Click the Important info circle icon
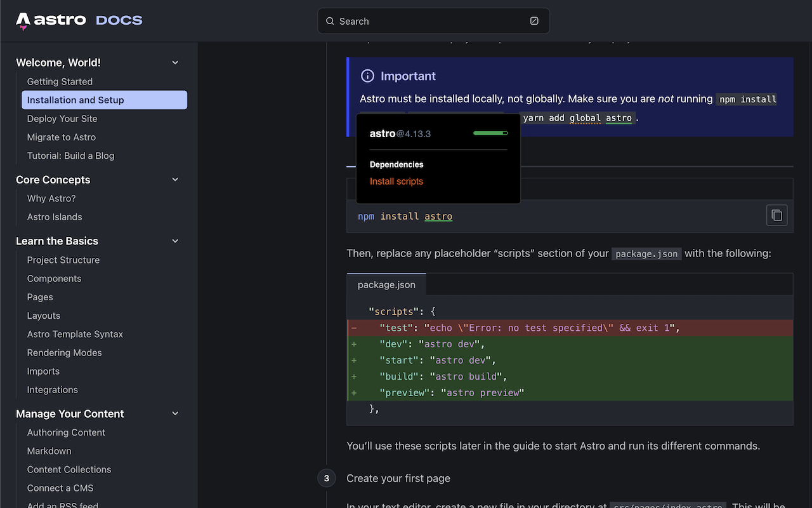This screenshot has height=508, width=812. (367, 76)
